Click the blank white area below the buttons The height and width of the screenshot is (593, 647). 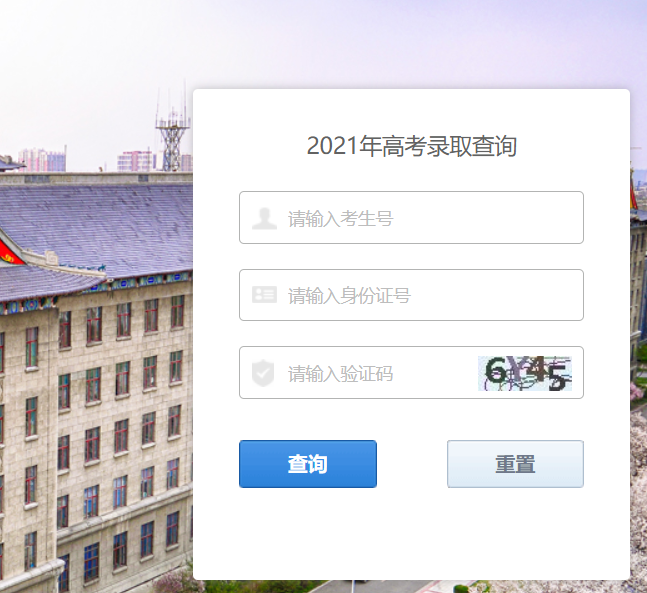pyautogui.click(x=411, y=534)
